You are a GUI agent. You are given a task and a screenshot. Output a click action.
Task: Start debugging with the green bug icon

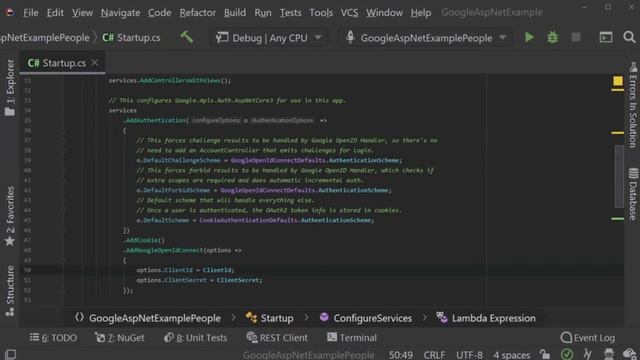click(552, 38)
